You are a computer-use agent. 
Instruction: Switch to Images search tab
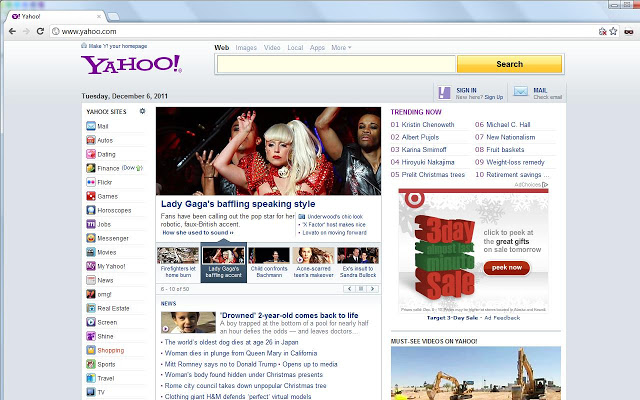[x=246, y=48]
